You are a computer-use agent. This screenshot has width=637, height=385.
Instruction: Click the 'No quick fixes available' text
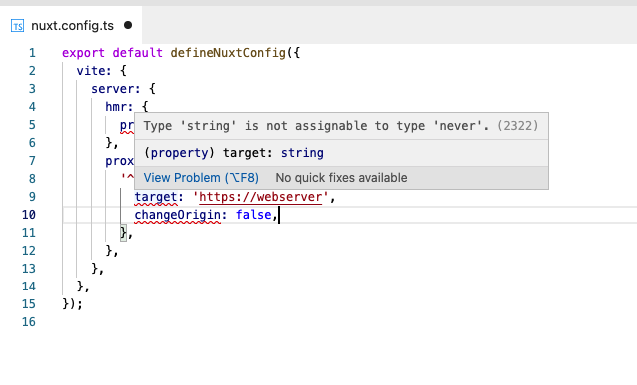341,177
